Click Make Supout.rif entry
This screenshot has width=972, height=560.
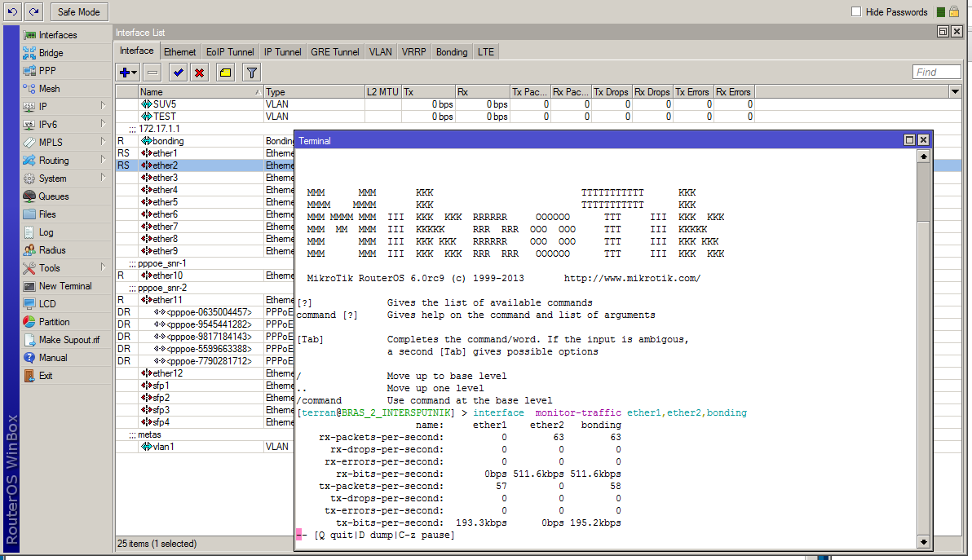click(x=68, y=340)
